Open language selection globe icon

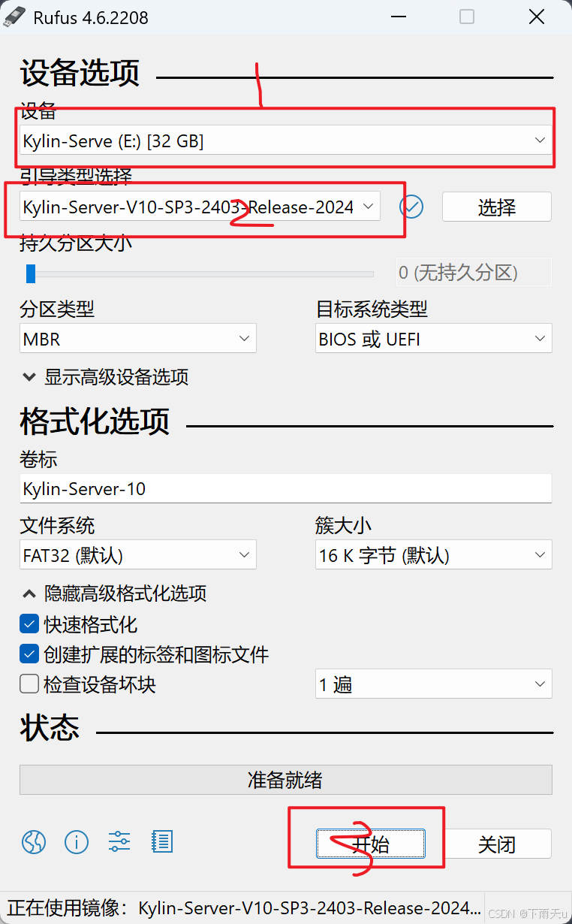coord(34,842)
